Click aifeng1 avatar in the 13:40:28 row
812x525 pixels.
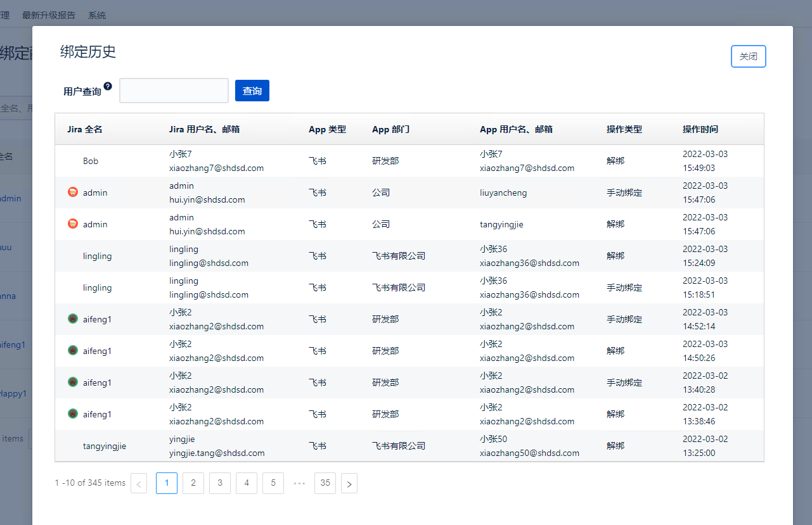click(73, 382)
